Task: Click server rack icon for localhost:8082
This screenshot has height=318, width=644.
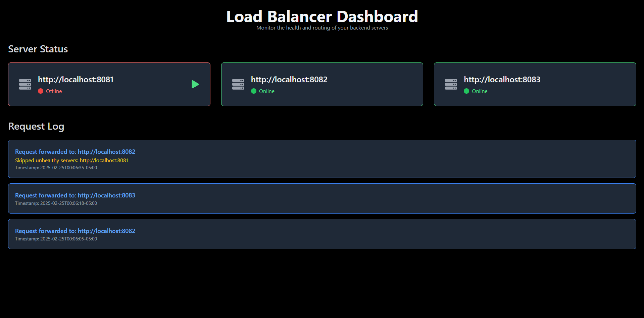Action: (238, 84)
